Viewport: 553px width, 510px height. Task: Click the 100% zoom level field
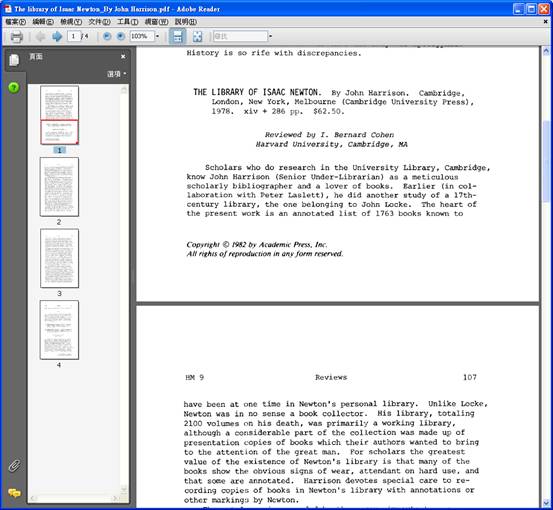tap(142, 36)
